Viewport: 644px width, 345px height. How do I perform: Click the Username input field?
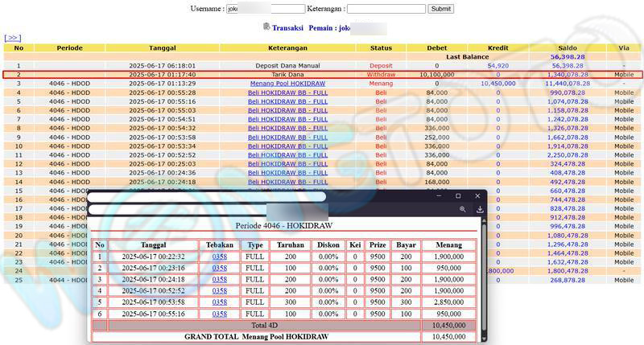(x=264, y=9)
